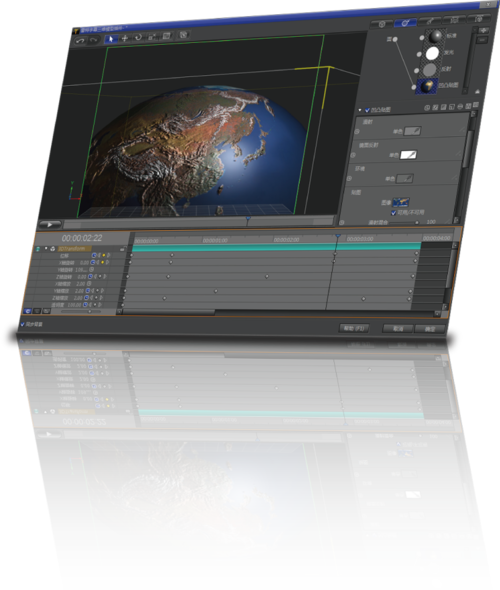
Task: Click the Redo arrow in the toolbar
Action: coord(93,40)
